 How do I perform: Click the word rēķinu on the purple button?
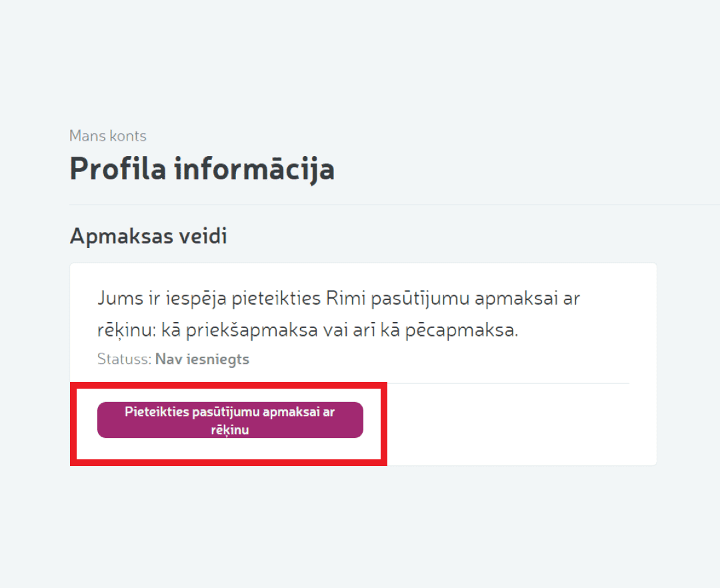(230, 430)
